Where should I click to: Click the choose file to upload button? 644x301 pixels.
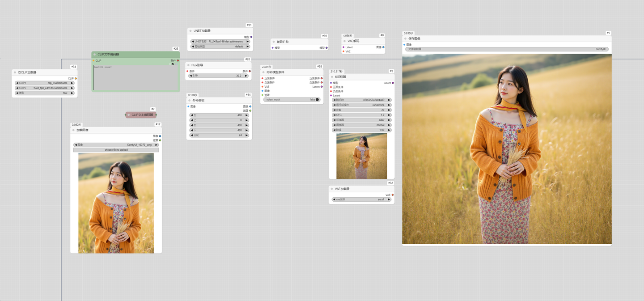click(116, 150)
